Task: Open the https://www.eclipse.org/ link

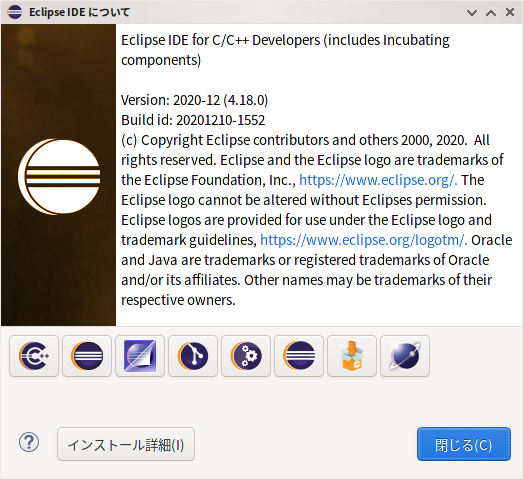Action: [378, 180]
